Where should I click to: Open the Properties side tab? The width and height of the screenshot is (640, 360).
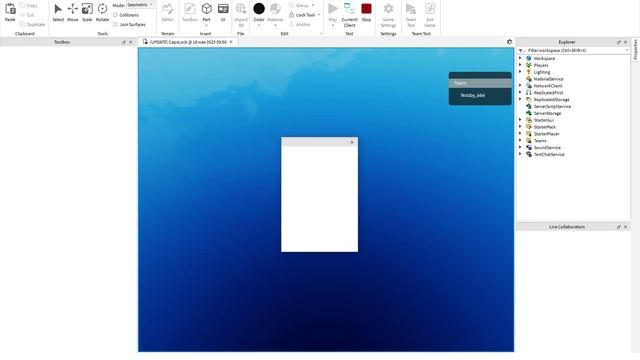pos(636,50)
